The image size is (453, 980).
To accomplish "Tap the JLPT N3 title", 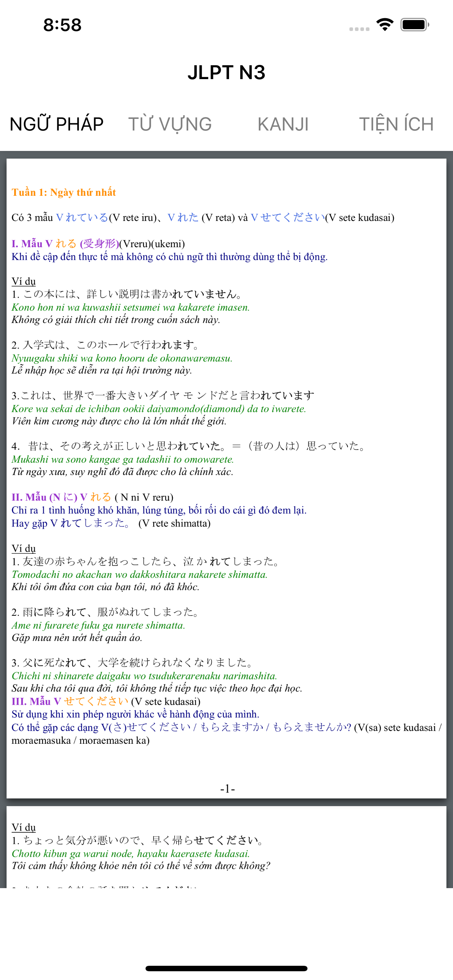I will pos(226,72).
